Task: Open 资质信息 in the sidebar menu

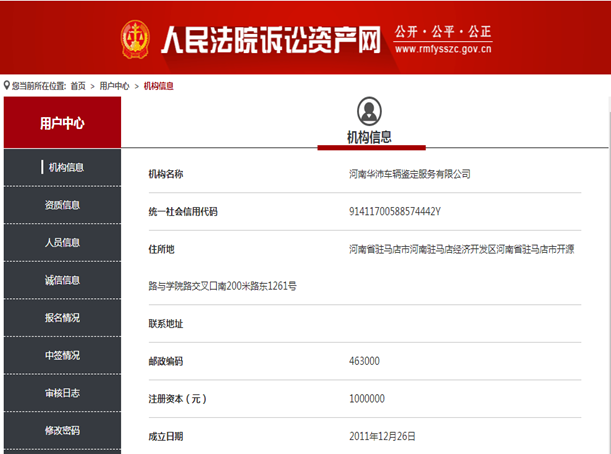Action: pyautogui.click(x=62, y=205)
